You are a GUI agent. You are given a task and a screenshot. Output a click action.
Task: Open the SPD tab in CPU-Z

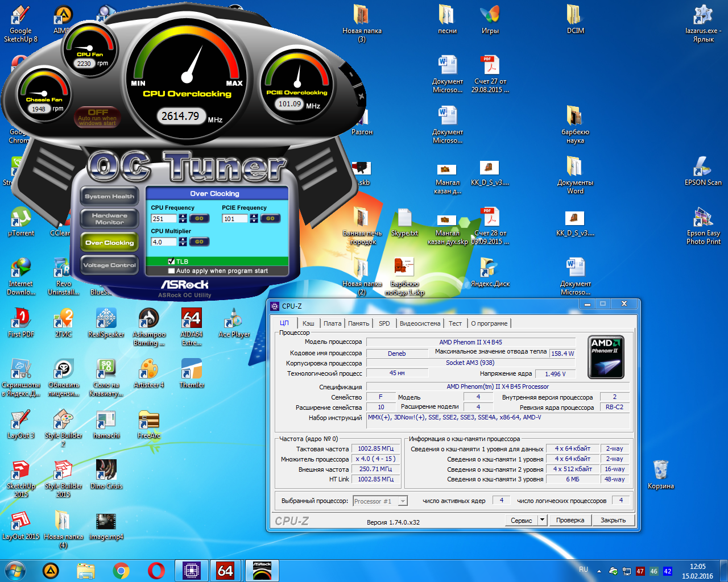[384, 323]
